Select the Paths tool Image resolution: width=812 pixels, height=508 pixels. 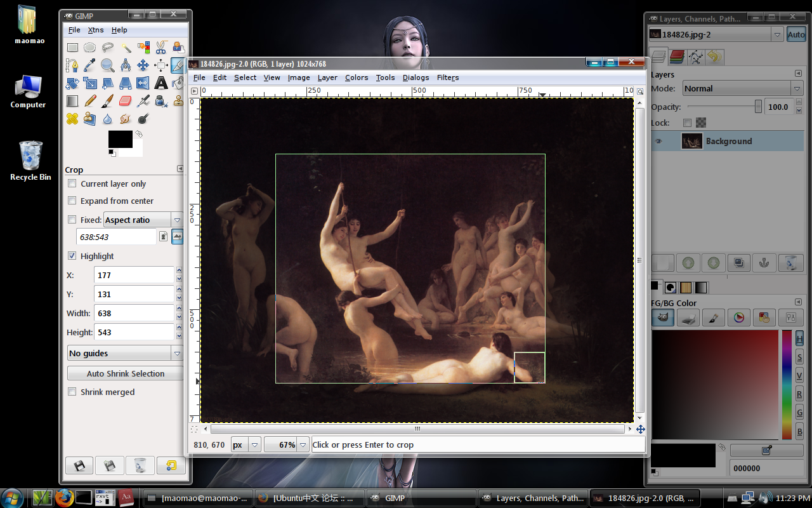[73, 65]
